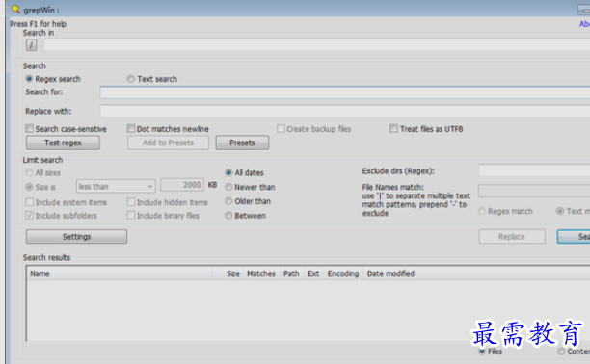Click the Test regex button
Viewport: 590px width, 364px height.
pyautogui.click(x=63, y=143)
